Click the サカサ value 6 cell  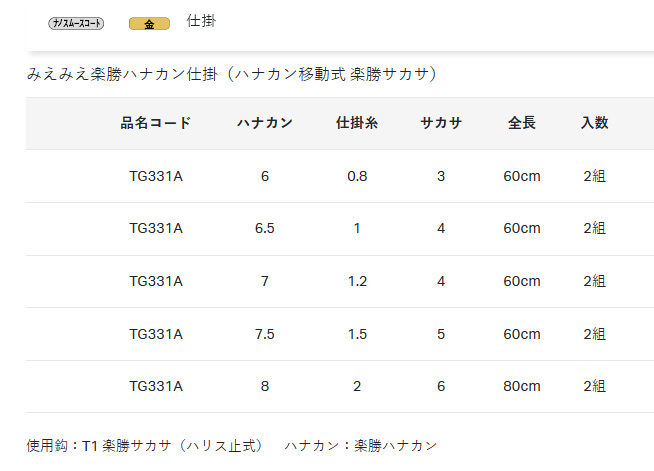tap(441, 386)
